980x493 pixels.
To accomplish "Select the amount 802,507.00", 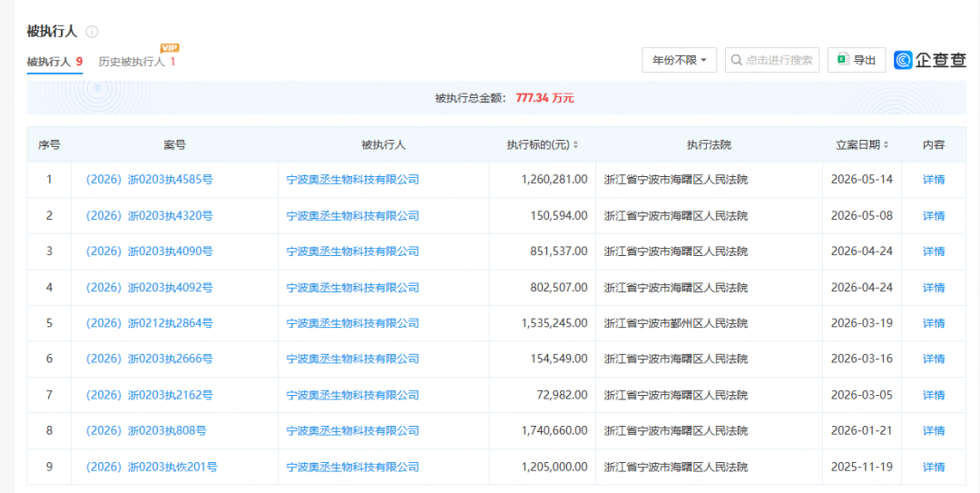I will pyautogui.click(x=561, y=288).
